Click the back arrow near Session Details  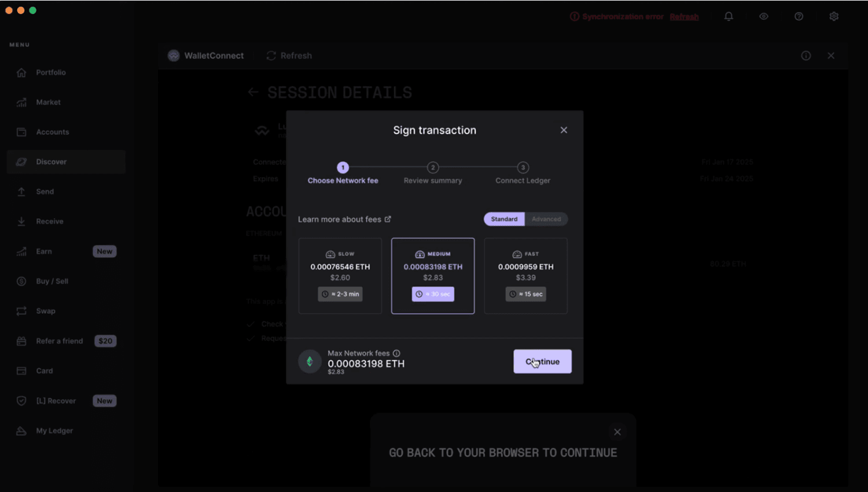coord(253,92)
